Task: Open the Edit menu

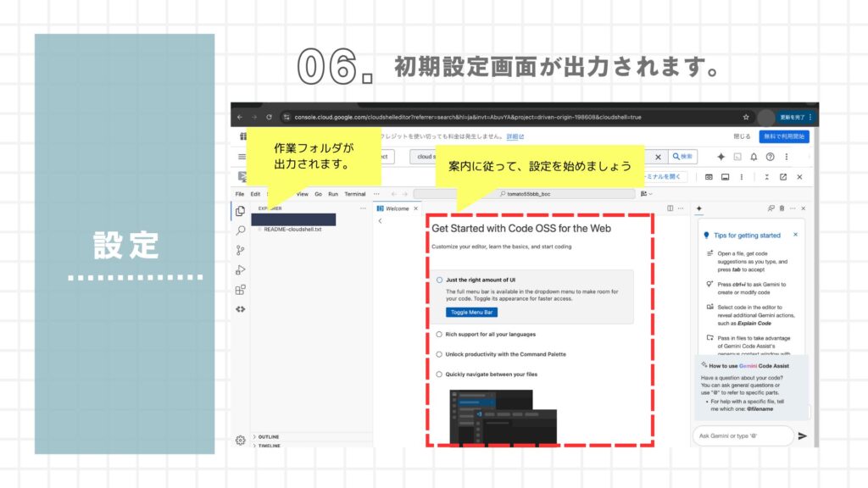Action: tap(255, 194)
